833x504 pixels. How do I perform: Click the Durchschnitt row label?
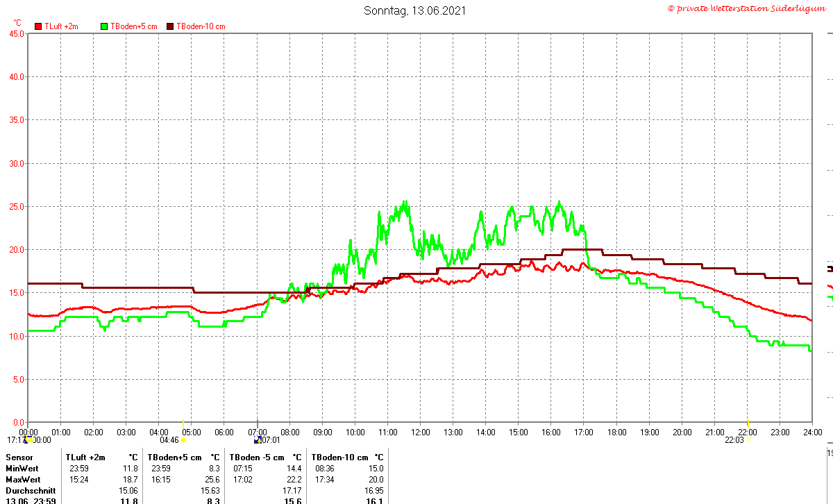31,491
